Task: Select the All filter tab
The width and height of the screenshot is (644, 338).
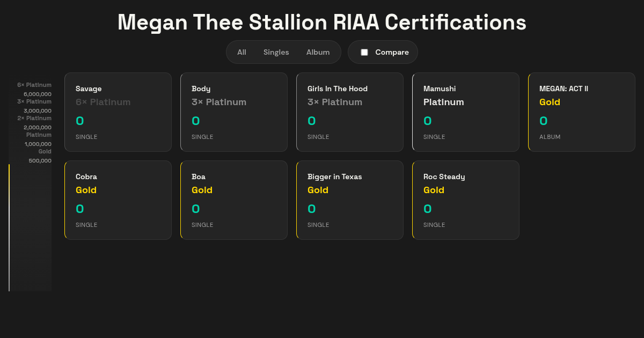Action: (x=241, y=52)
